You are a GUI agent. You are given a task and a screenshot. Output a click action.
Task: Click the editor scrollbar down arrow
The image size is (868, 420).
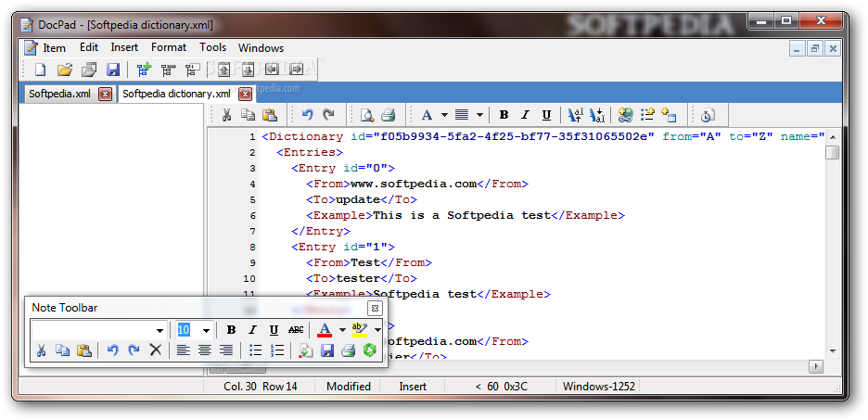pos(833,350)
